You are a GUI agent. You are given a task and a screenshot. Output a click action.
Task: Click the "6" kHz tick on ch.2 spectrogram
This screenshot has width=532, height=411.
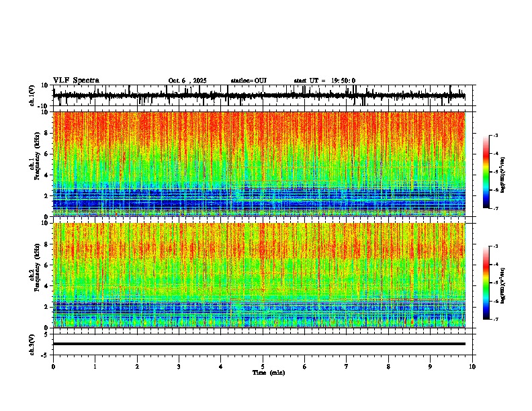coord(46,265)
